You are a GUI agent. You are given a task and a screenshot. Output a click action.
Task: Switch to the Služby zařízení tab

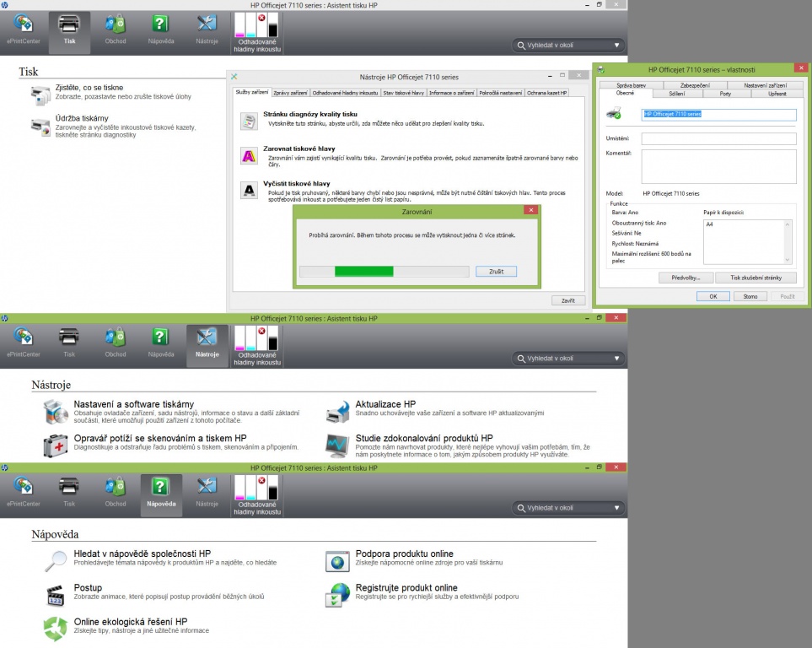[x=251, y=92]
